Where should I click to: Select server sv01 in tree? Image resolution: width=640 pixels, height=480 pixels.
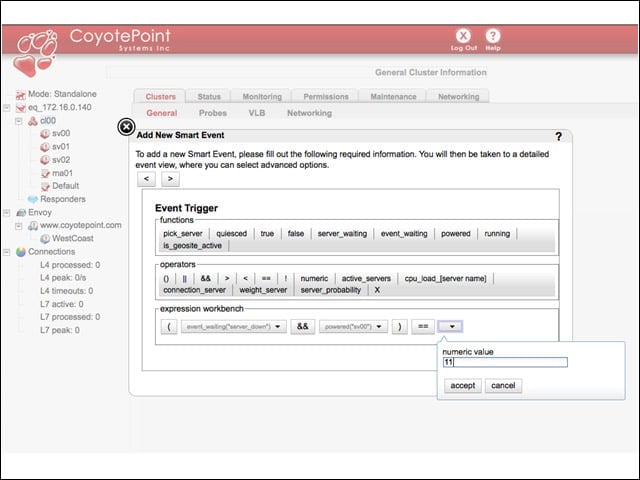(x=60, y=147)
